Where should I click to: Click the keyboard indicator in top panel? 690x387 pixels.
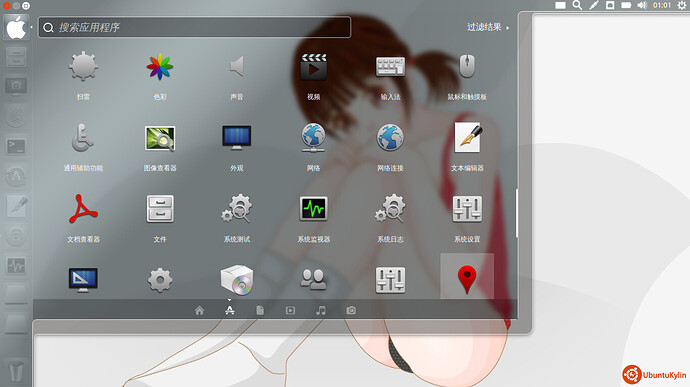(560, 5)
